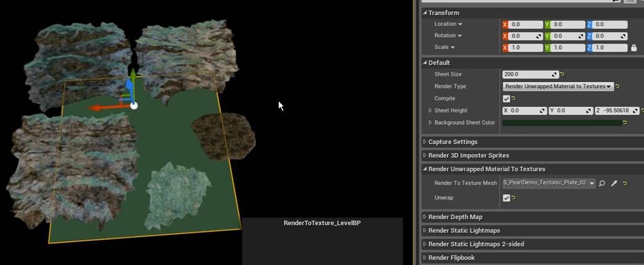Click the Sheet Size input field
The height and width of the screenshot is (265, 644).
[x=528, y=74]
